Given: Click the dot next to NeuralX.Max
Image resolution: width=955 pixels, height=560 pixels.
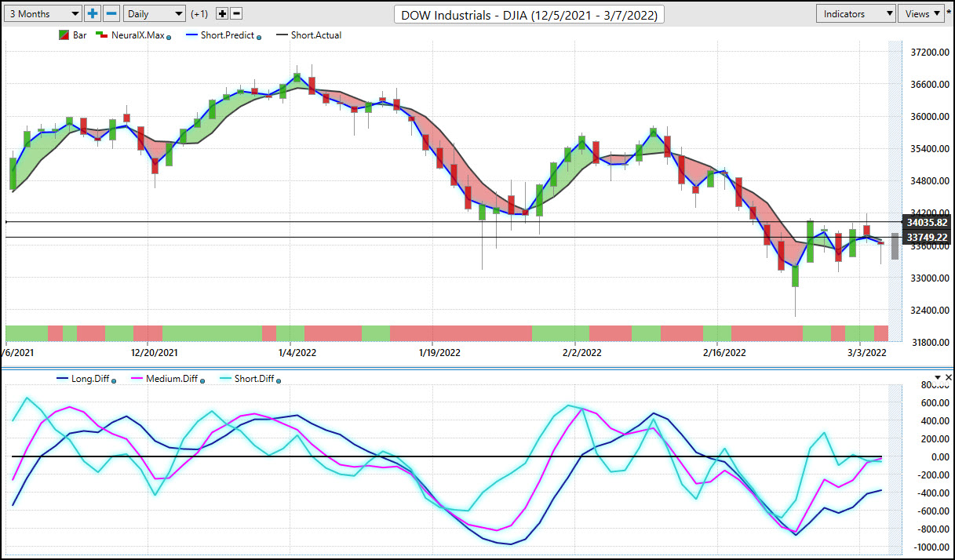Looking at the screenshot, I should (x=170, y=37).
